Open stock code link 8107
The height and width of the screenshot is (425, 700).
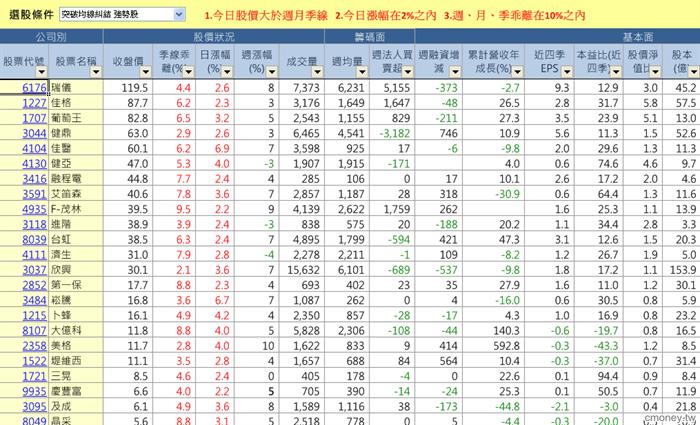(x=34, y=330)
